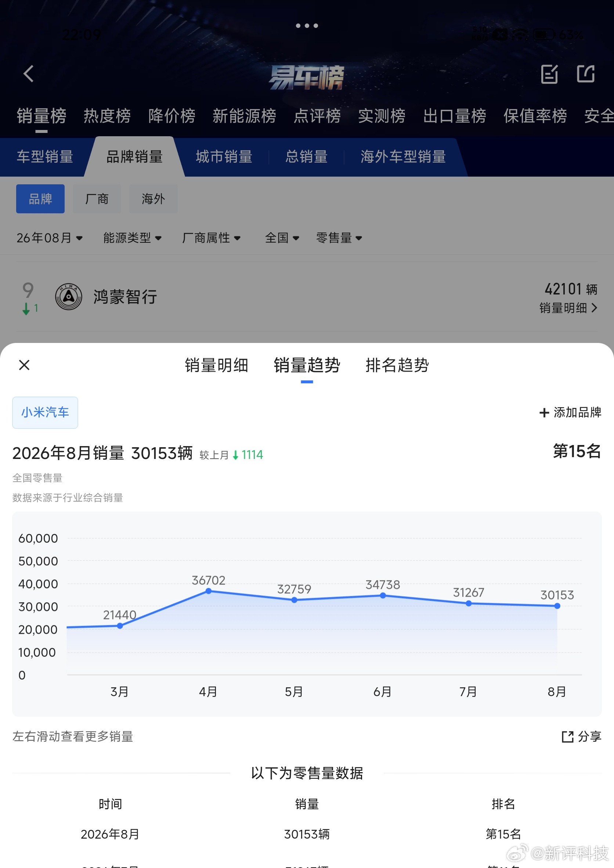Select the 8月 data point 30153

(x=557, y=606)
